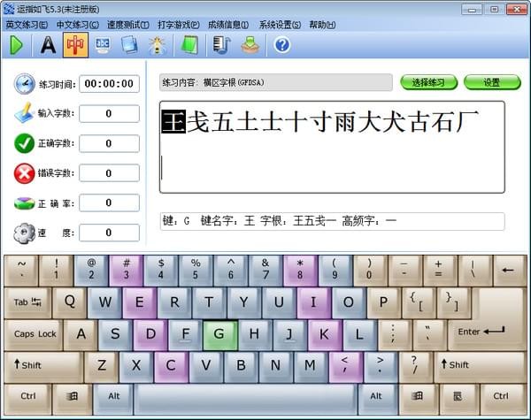This screenshot has width=531, height=420.
Task: Open the 成绩信息(I) menu
Action: (228, 25)
